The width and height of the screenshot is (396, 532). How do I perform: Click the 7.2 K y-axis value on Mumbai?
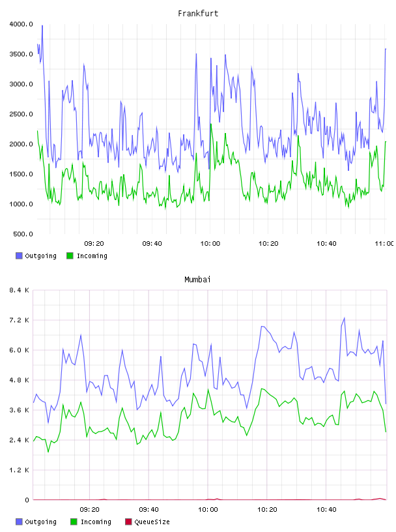19,320
